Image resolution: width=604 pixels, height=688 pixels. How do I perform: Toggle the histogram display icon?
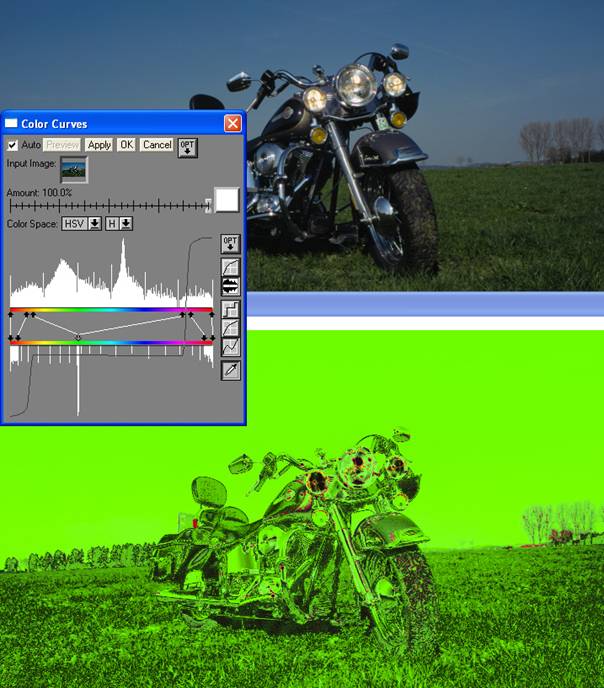230,286
